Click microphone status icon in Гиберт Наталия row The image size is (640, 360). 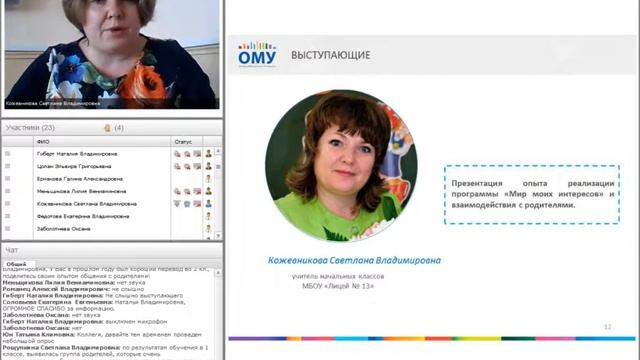(177, 154)
